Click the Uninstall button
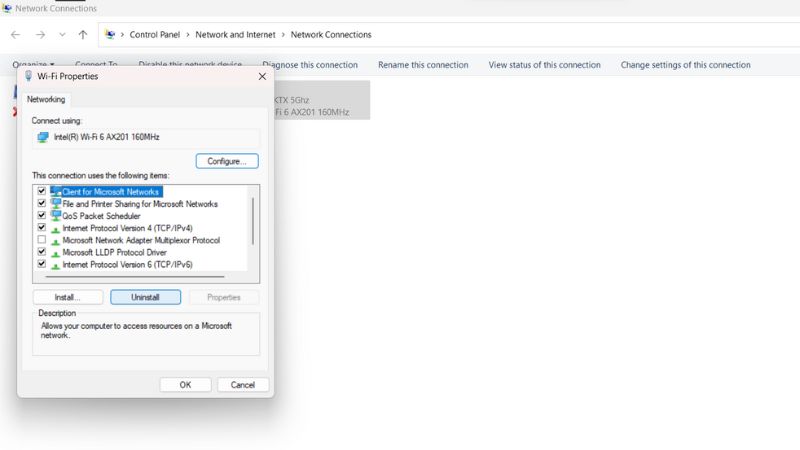The image size is (800, 450). tap(145, 297)
